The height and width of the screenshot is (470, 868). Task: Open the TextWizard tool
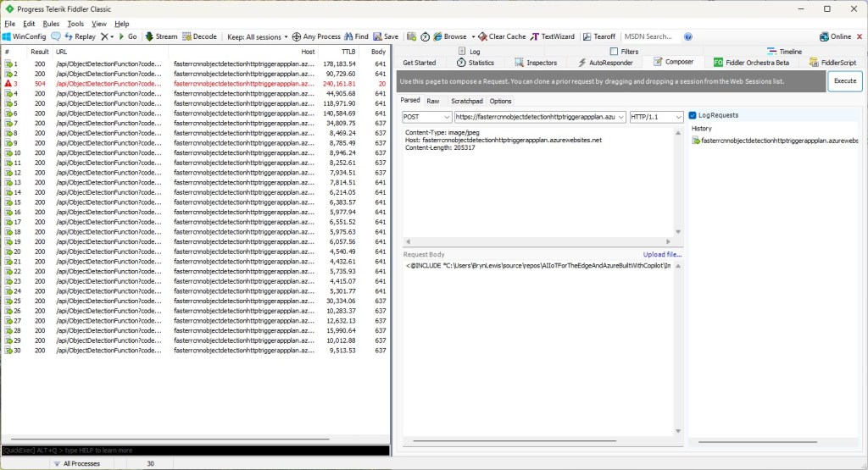coord(553,36)
